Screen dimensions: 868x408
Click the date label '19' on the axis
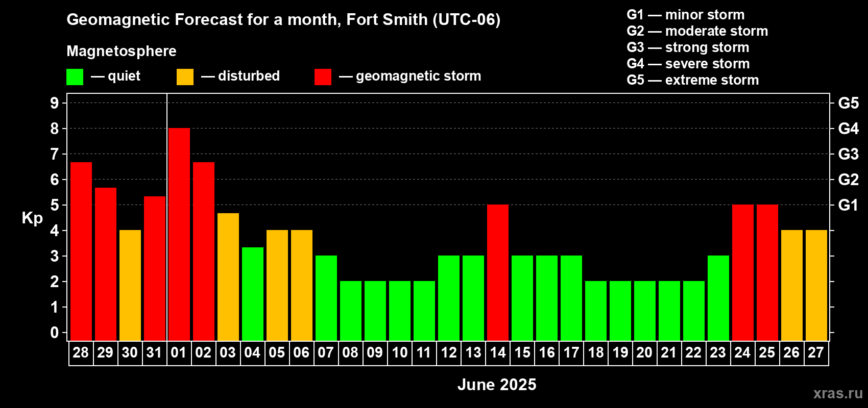(620, 353)
